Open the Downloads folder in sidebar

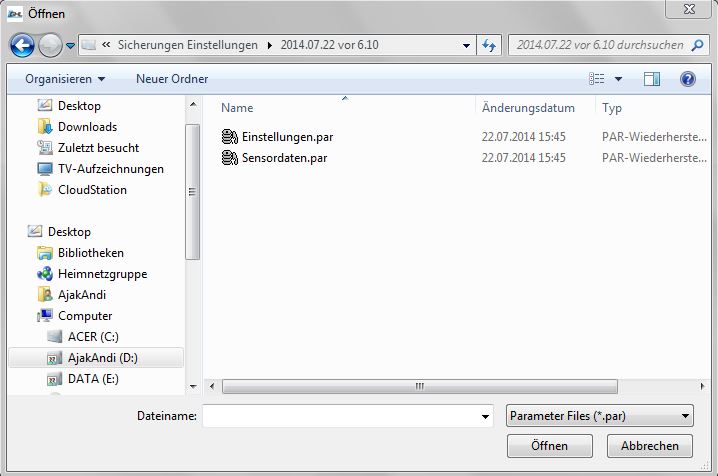pyautogui.click(x=87, y=127)
